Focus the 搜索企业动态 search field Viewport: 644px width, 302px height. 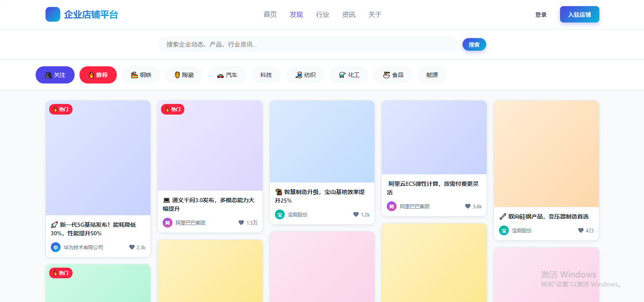[308, 44]
